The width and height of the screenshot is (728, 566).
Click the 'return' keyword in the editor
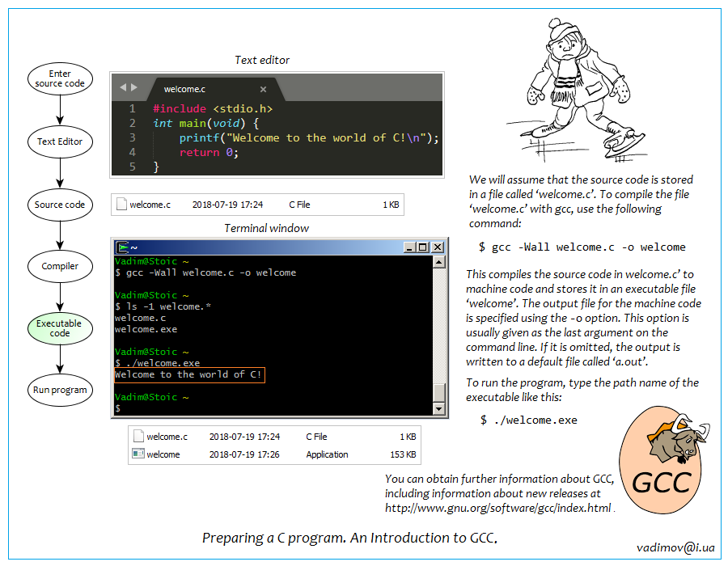point(200,152)
